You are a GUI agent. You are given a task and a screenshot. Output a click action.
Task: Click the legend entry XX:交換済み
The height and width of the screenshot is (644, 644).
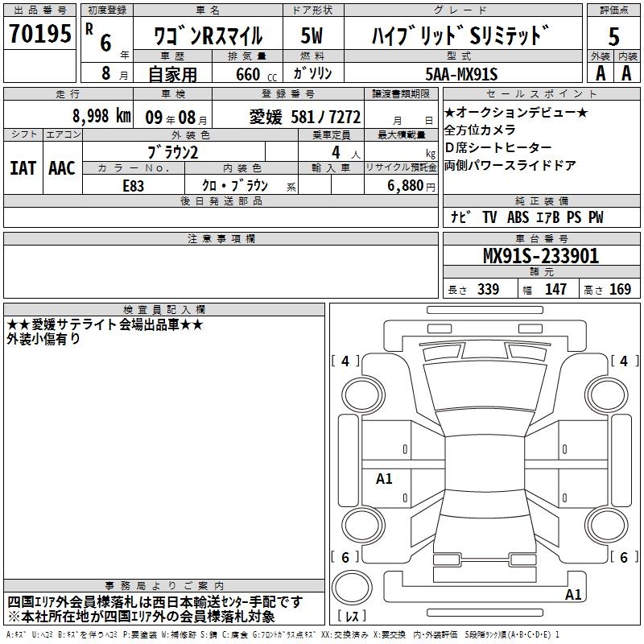pos(345,634)
